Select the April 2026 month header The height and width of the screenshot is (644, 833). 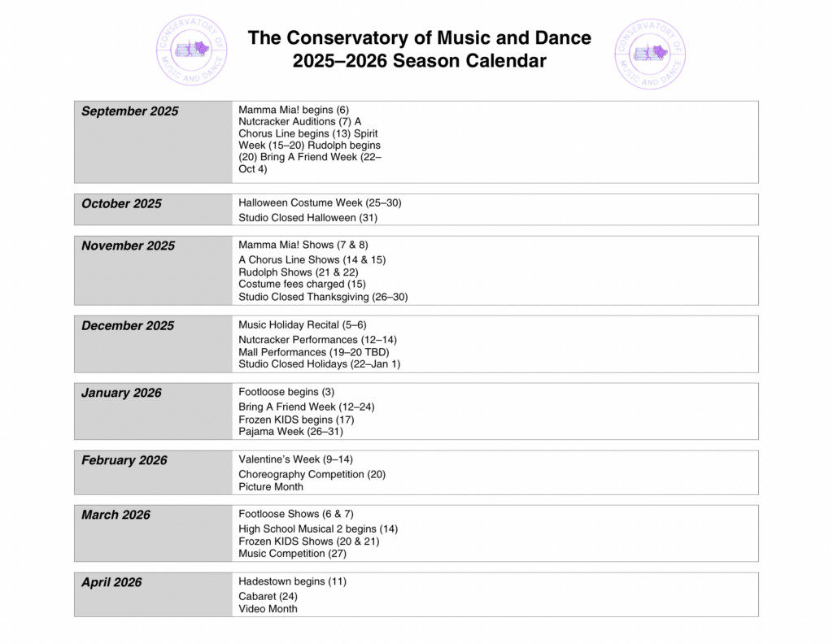pyautogui.click(x=112, y=582)
